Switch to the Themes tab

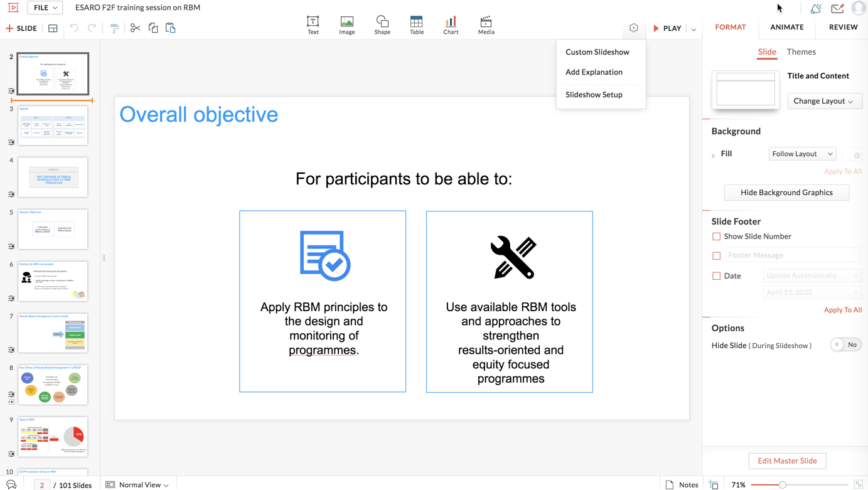tap(801, 52)
